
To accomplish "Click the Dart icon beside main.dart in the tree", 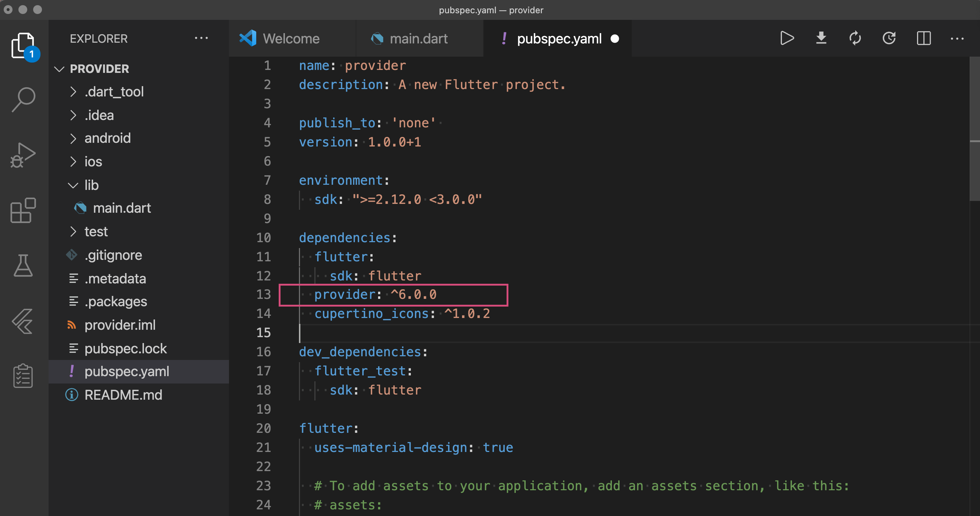I will point(80,208).
